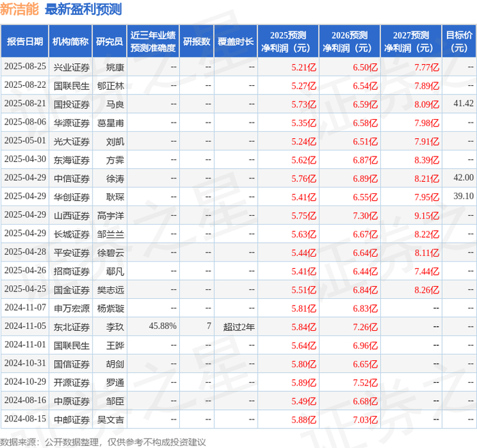
Task: Click the 2025预测净利润 column header
Action: coord(288,42)
